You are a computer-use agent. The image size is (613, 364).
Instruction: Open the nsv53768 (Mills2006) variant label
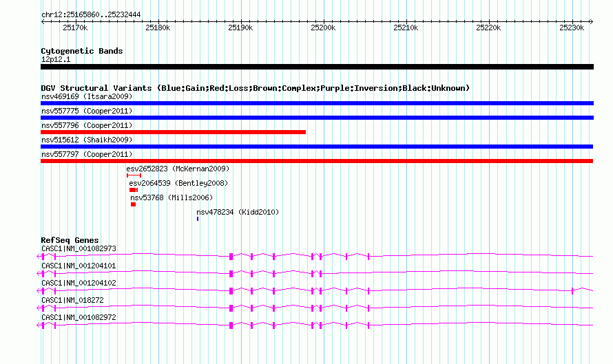pyautogui.click(x=172, y=197)
